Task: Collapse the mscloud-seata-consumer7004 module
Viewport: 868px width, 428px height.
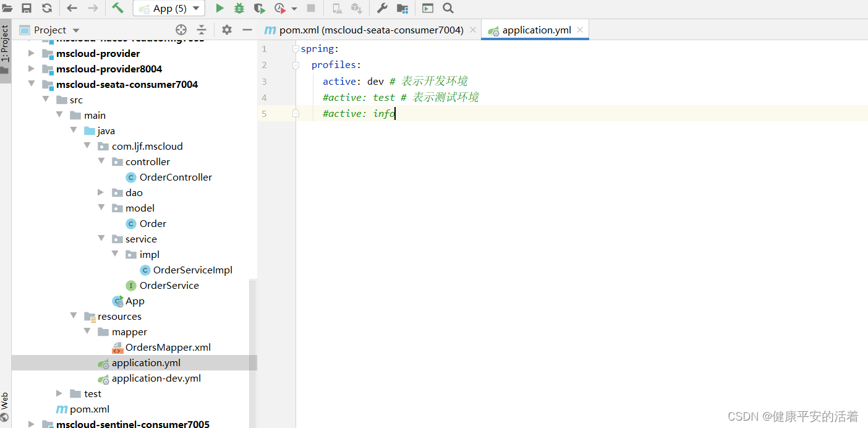Action: (x=32, y=84)
